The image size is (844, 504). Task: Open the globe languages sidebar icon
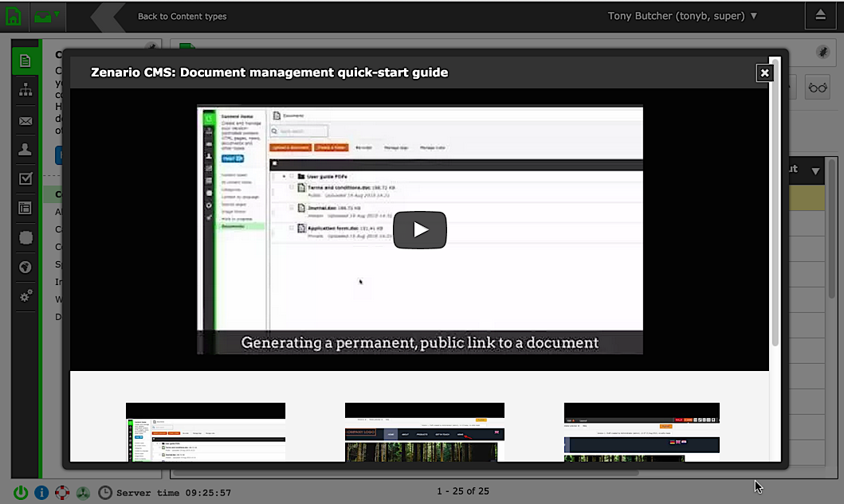point(26,267)
